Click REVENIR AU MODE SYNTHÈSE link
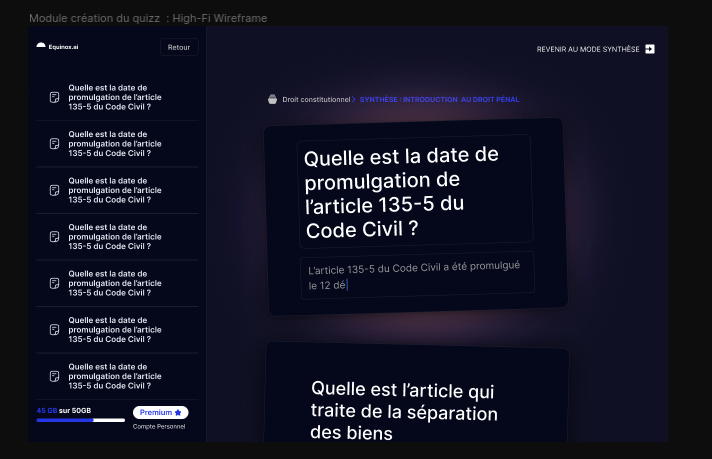The height and width of the screenshot is (459, 712). [x=588, y=49]
